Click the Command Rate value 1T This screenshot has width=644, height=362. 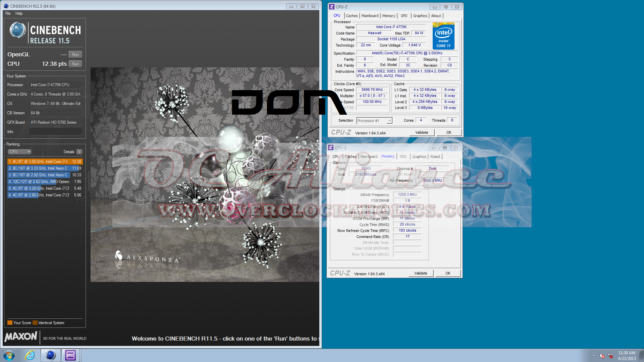tap(407, 237)
